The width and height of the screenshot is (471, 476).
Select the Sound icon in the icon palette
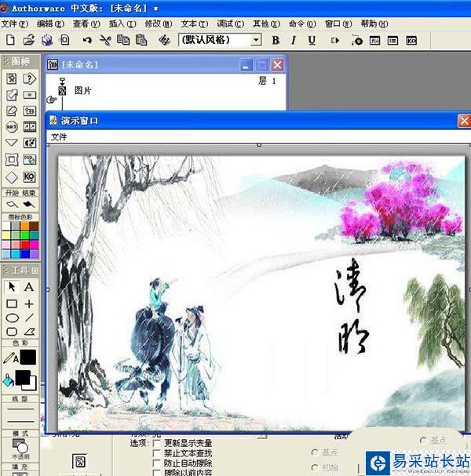30,143
